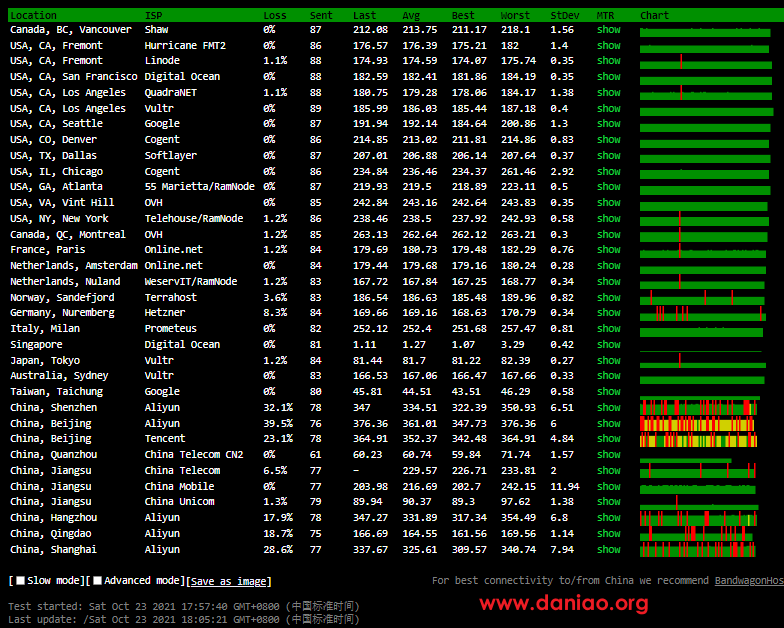Show MTR for Los Angeles Vultr
The height and width of the screenshot is (628, 784).
pos(608,108)
